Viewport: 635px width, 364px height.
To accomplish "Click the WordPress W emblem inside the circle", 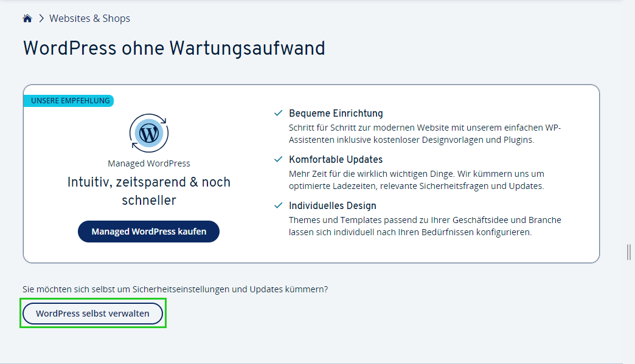I will (149, 132).
